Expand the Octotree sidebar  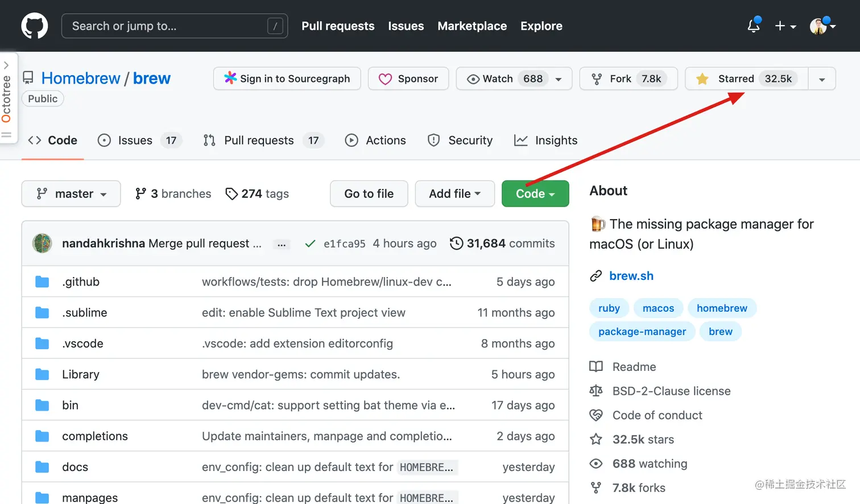(x=7, y=98)
